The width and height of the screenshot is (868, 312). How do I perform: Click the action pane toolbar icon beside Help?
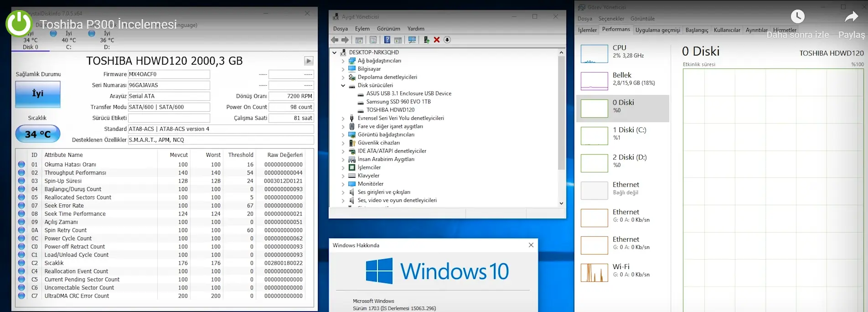click(398, 40)
